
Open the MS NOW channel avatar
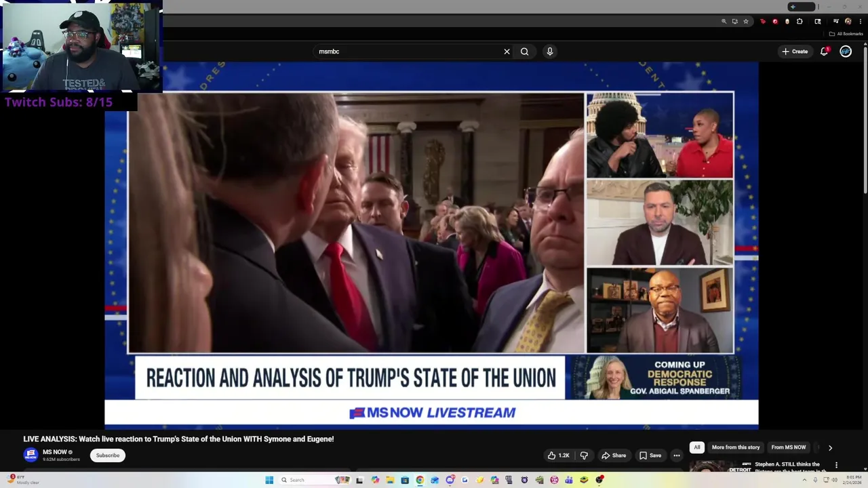(31, 455)
